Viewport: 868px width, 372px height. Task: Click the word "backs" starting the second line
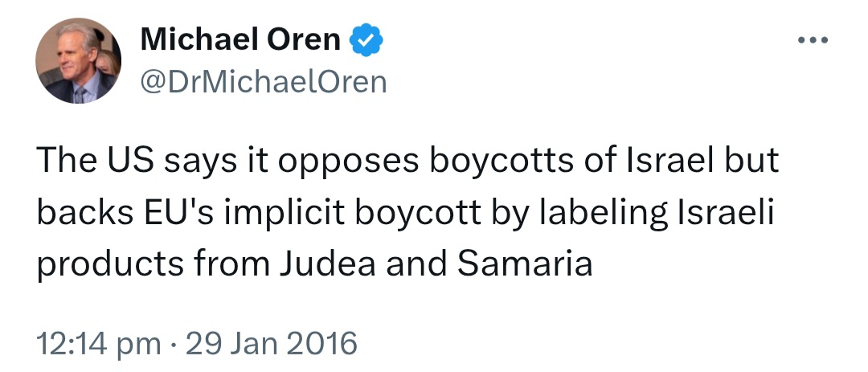85,213
